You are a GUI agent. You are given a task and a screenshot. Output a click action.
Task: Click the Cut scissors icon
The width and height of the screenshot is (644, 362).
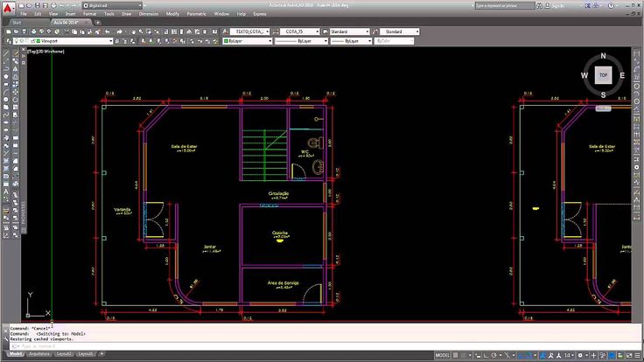point(66,31)
